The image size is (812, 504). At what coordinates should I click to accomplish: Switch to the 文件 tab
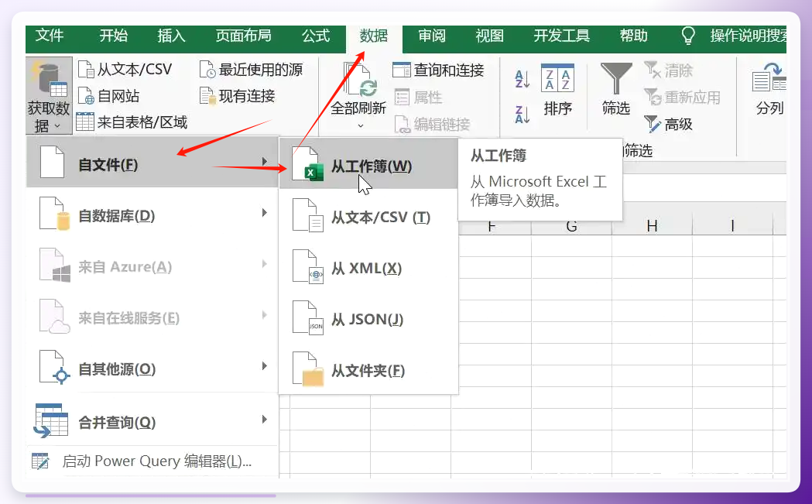50,35
